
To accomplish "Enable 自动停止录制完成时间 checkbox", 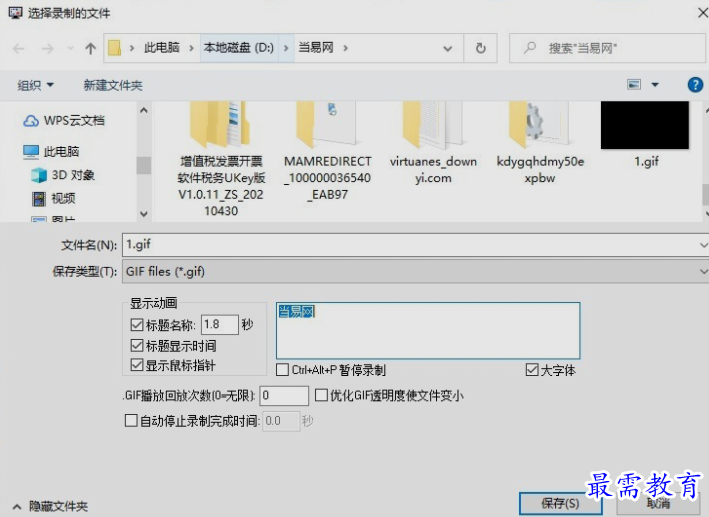I will pos(131,421).
